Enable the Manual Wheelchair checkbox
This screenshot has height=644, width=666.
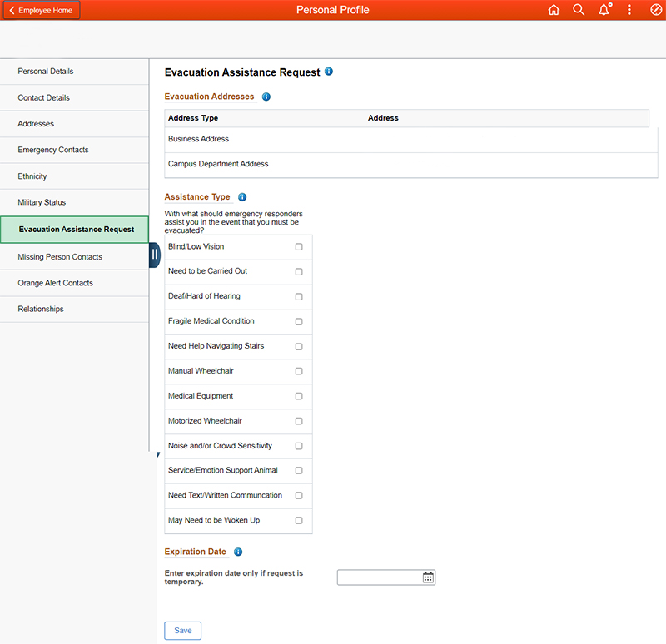click(299, 371)
